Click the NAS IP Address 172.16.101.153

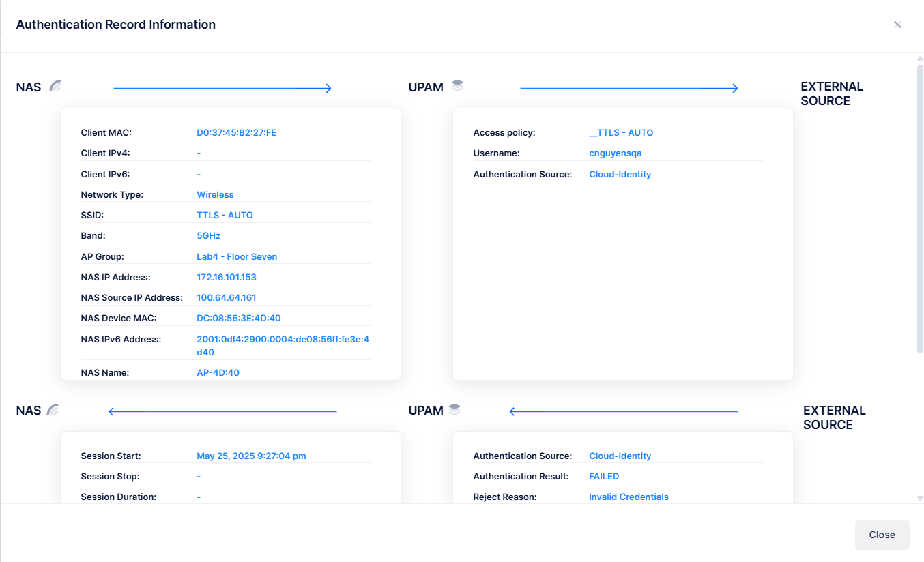click(227, 277)
